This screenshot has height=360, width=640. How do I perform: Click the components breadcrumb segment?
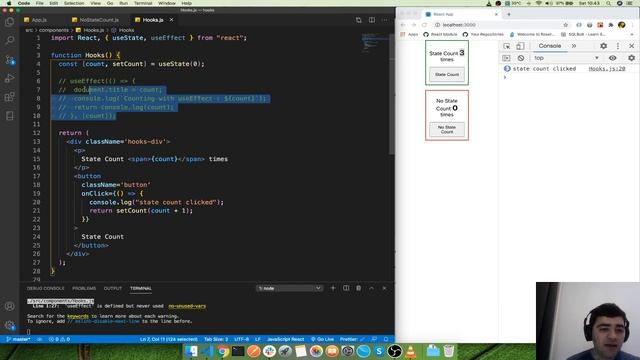54,30
